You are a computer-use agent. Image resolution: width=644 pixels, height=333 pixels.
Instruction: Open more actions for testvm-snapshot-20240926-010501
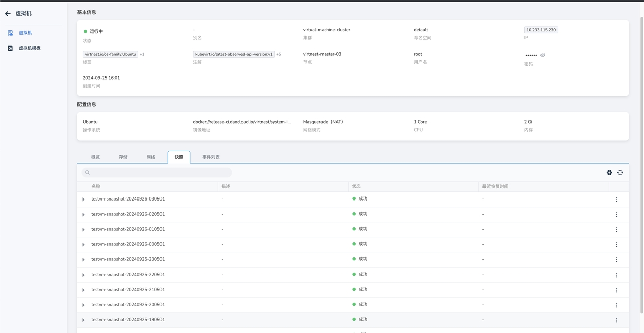[x=616, y=230]
